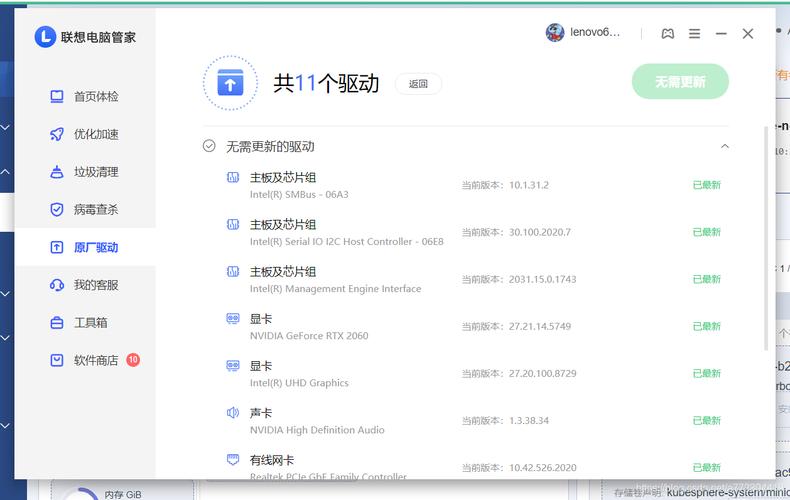Close the Lenovo PC Manager window
Screen dimensions: 790x500
[x=748, y=34]
